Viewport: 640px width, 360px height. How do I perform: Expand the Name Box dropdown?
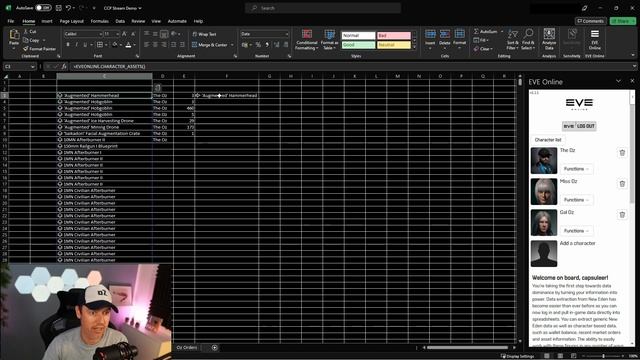click(x=32, y=67)
